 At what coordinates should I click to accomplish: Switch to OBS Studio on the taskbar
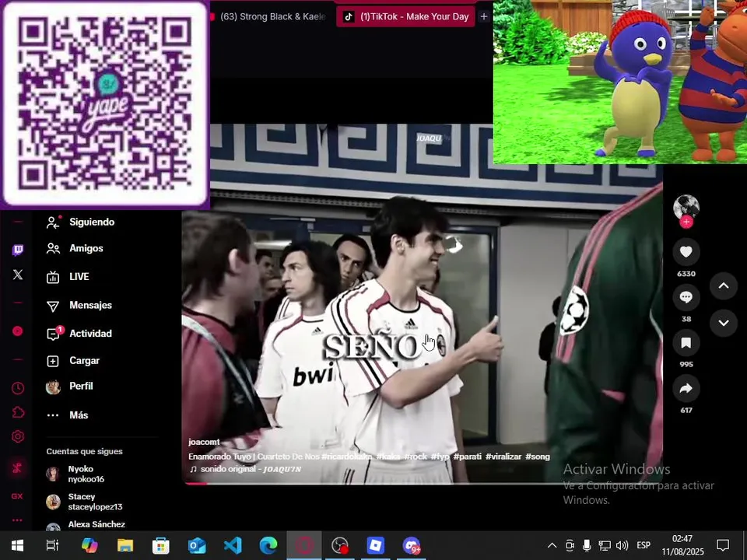click(340, 545)
